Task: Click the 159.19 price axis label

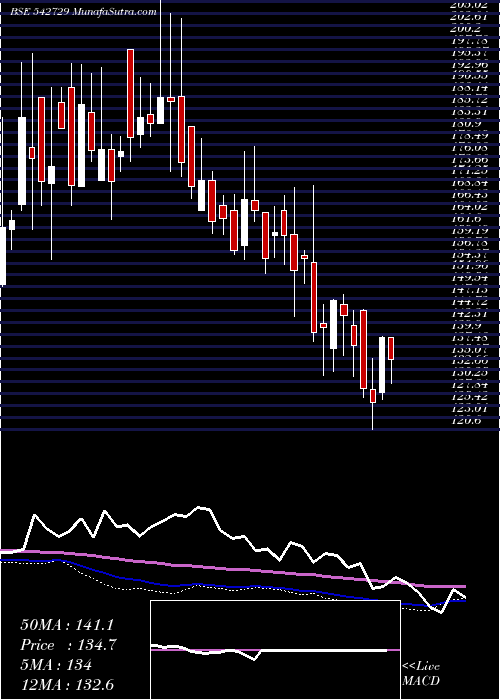Action: pos(470,231)
